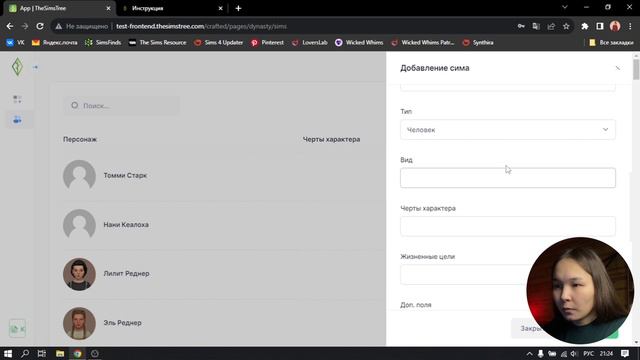Screen dimensions: 640x360
Task: Open Synthira bookmark
Action: pos(478,42)
